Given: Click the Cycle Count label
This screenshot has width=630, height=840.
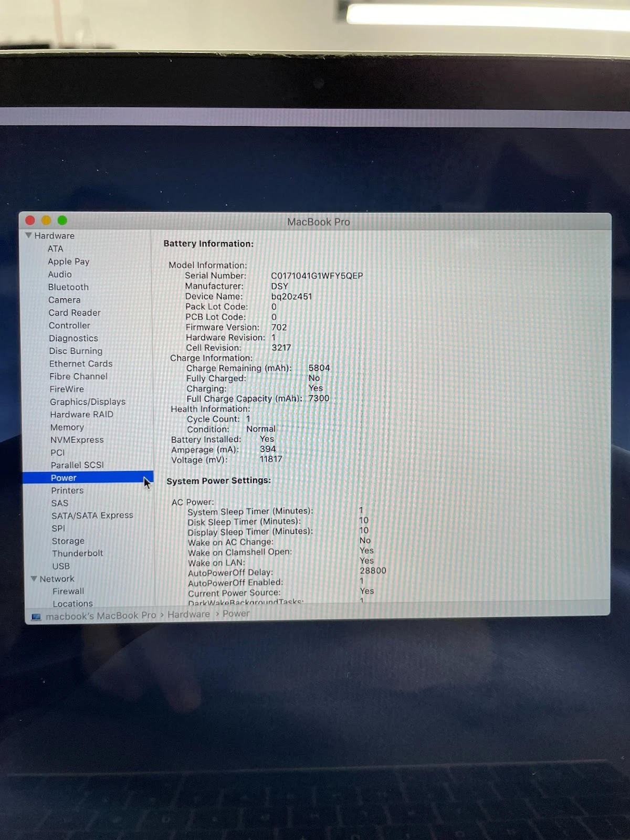Looking at the screenshot, I should coord(213,419).
